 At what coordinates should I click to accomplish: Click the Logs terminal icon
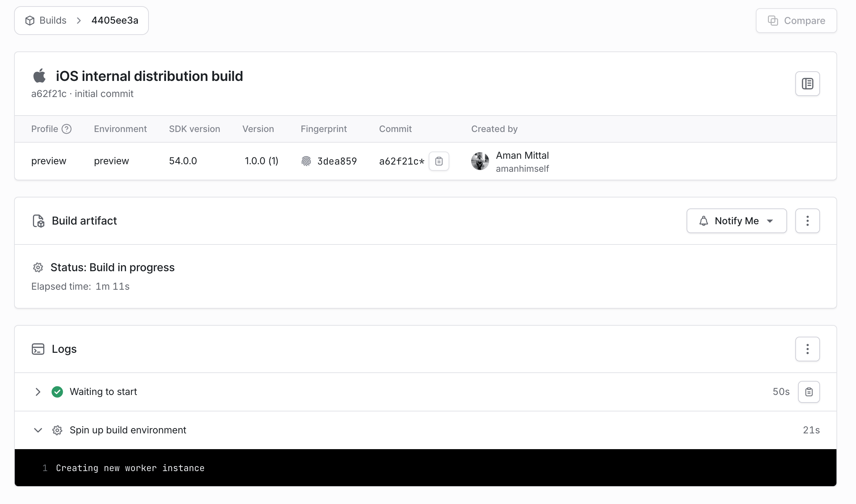(x=38, y=349)
